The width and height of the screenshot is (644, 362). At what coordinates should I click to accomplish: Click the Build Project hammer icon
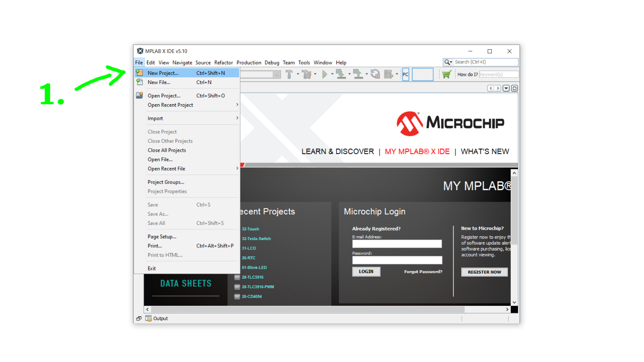pos(289,74)
